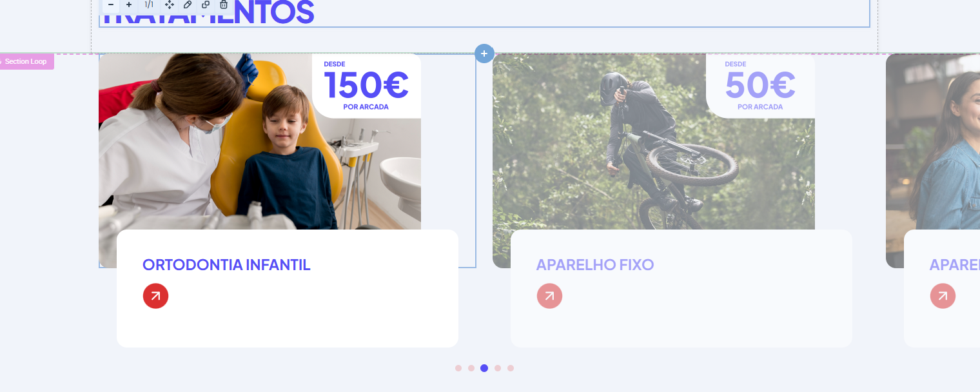Go to fifth carousel pagination dot
The height and width of the screenshot is (392, 980).
pyautogui.click(x=511, y=368)
